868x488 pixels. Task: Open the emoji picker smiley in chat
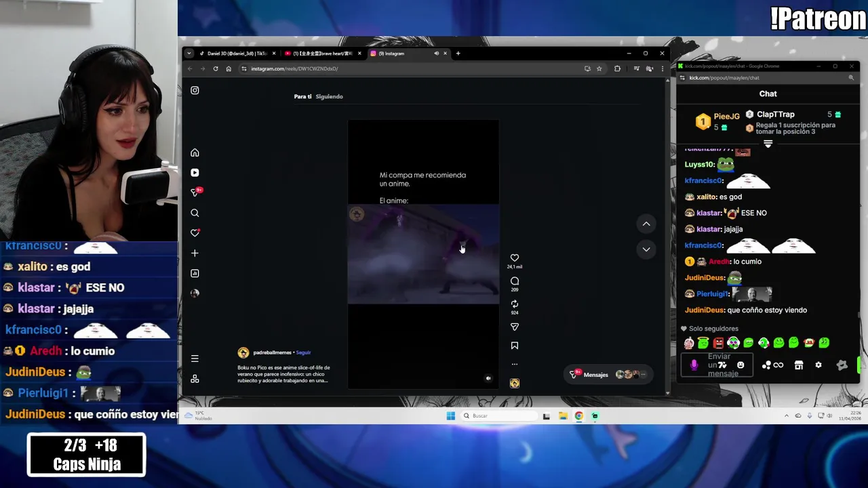click(x=741, y=365)
